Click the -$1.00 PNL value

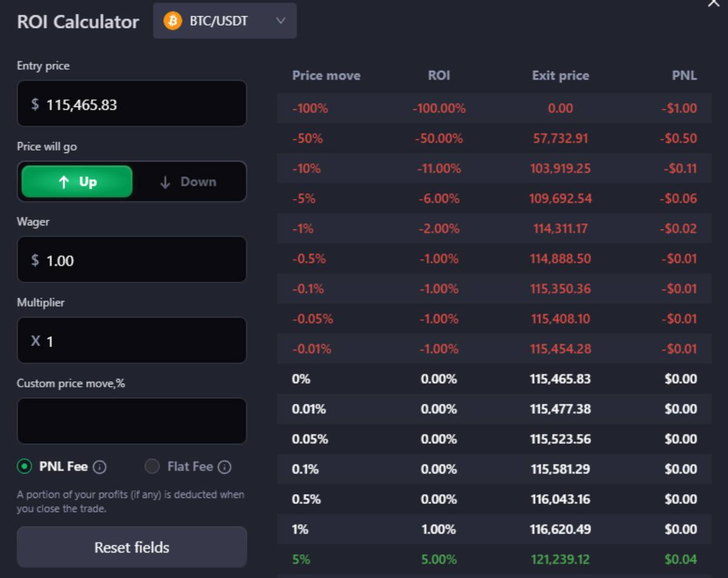[679, 109]
